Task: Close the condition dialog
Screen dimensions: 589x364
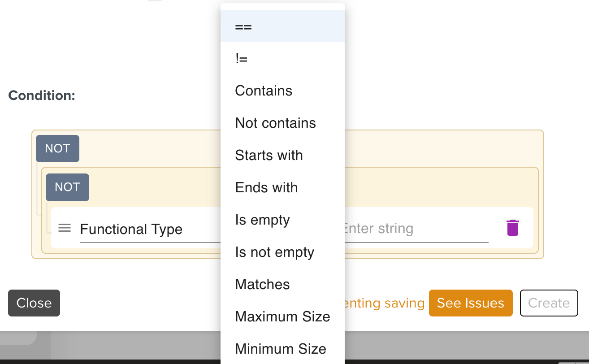Action: point(34,303)
